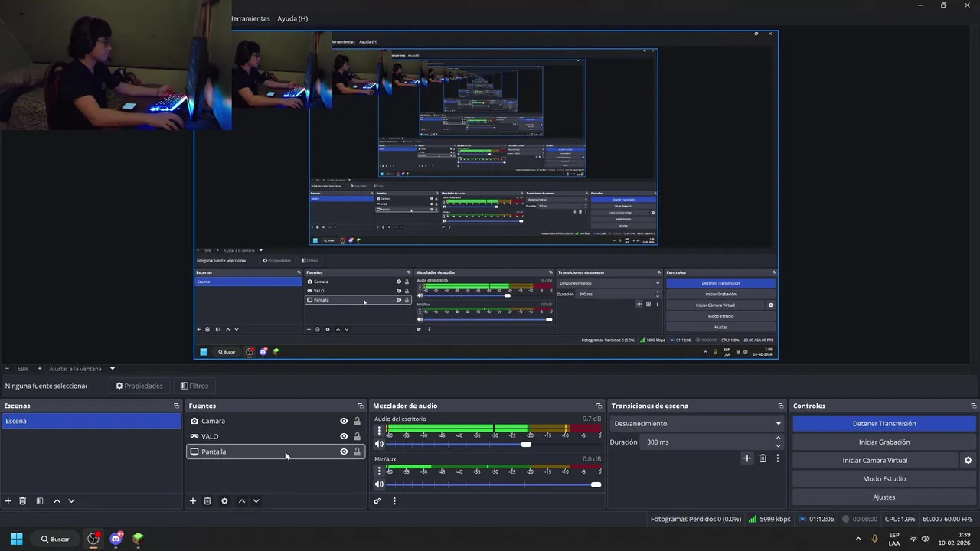Viewport: 980px width, 551px height.
Task: Open system volume tray icon
Action: click(x=926, y=539)
